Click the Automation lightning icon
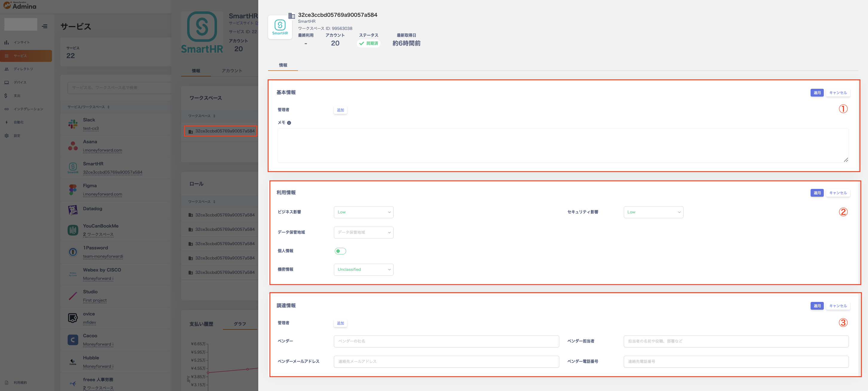Image resolution: width=868 pixels, height=391 pixels. click(x=6, y=122)
